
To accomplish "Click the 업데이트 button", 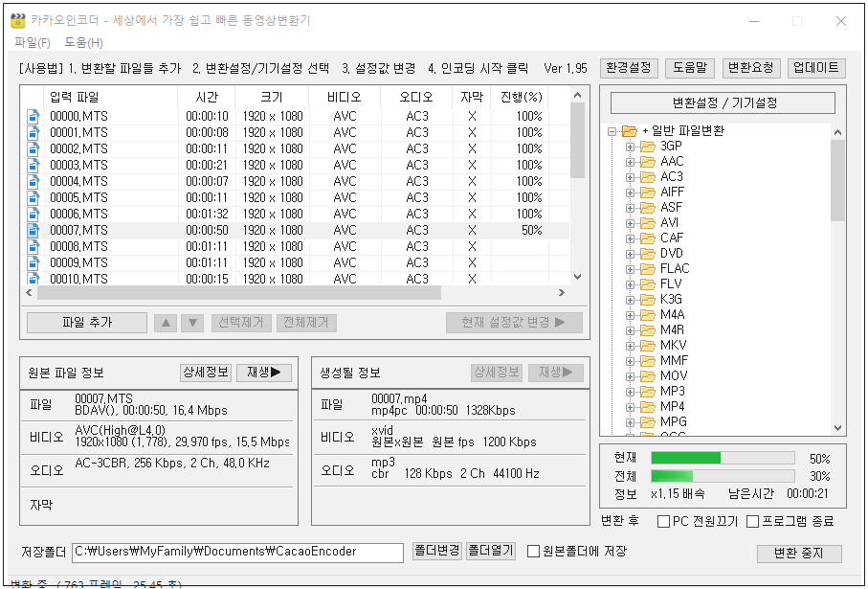I will click(816, 68).
